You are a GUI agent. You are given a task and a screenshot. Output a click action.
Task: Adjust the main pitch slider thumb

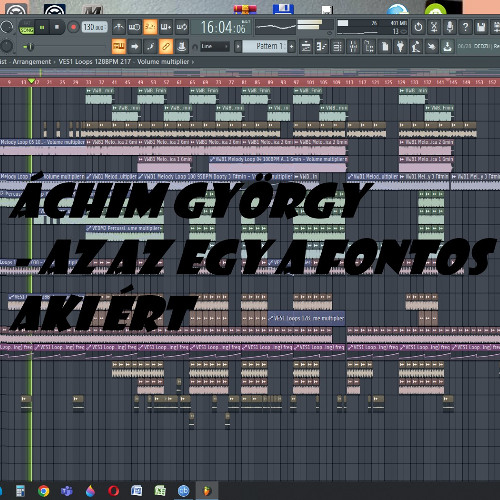(30, 47)
